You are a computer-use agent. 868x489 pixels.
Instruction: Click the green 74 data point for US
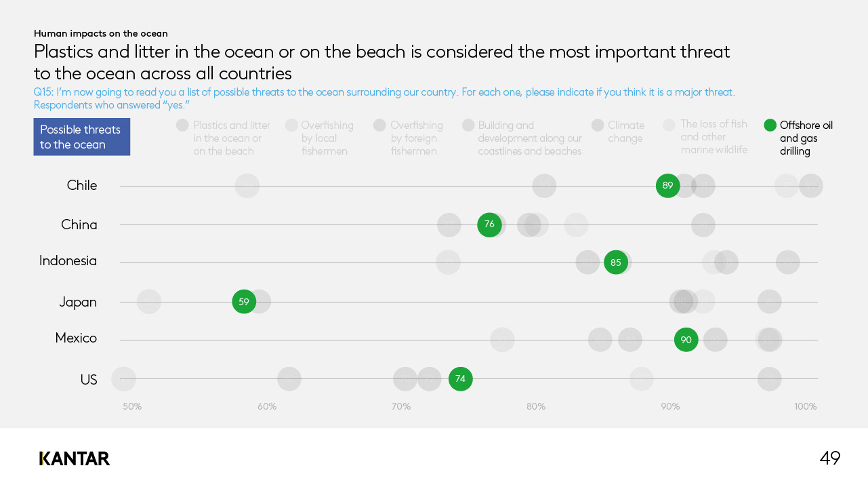[461, 378]
